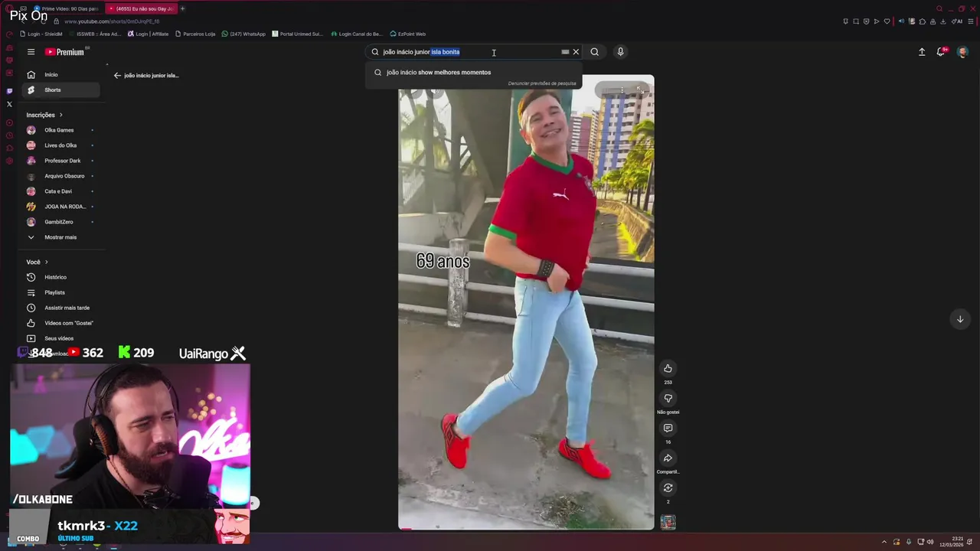Screen dimensions: 980x551
Task: Go back using arrow beside search title
Action: [x=117, y=75]
